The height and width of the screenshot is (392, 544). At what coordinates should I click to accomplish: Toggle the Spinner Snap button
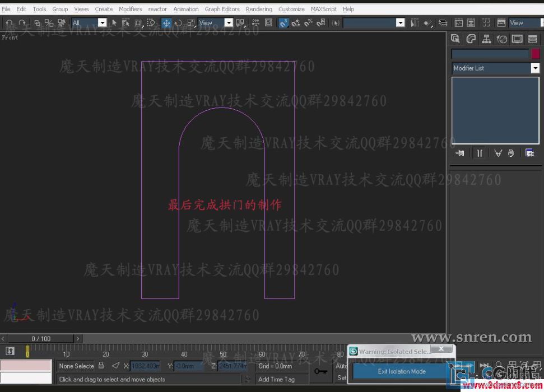tap(321, 23)
